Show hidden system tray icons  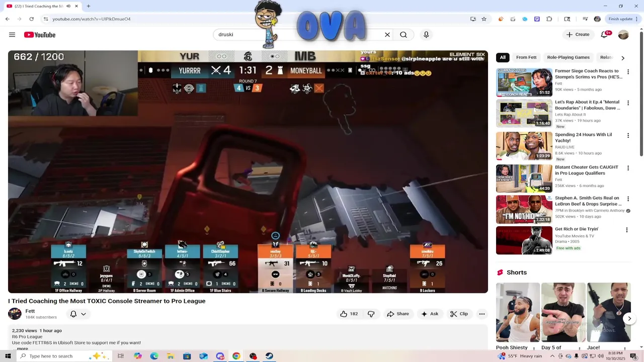tap(552, 356)
